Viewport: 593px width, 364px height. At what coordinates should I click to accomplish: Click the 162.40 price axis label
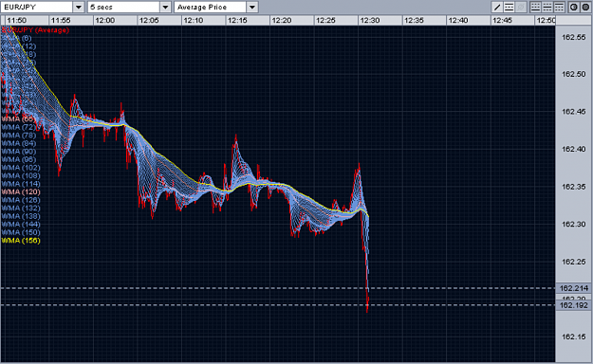[x=574, y=150]
